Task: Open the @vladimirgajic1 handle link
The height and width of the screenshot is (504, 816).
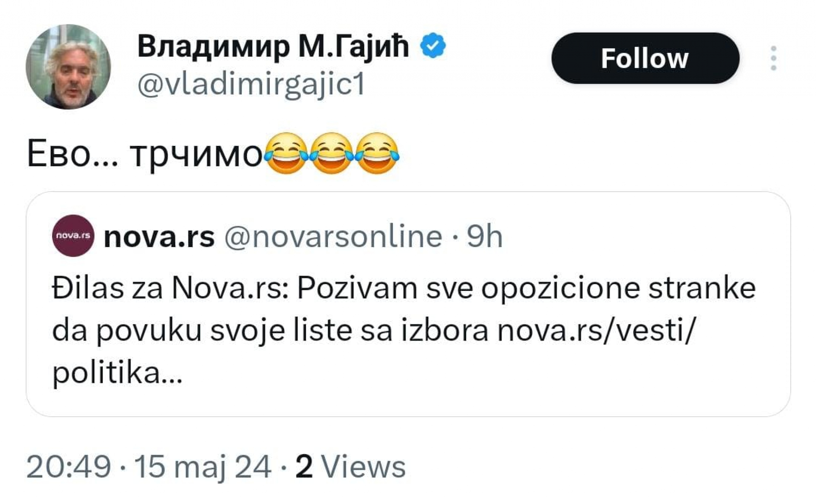Action: click(x=251, y=84)
